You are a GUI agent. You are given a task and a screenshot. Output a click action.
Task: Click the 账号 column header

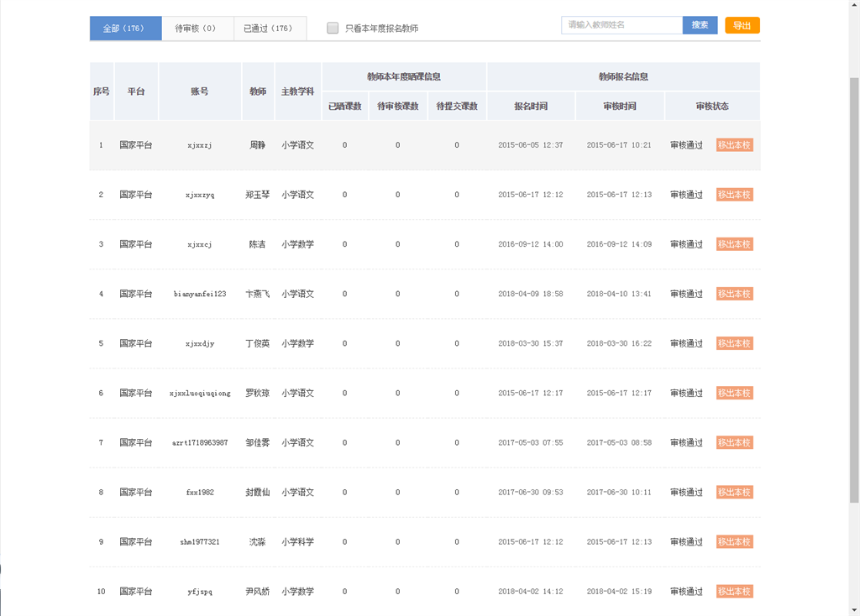pos(200,91)
